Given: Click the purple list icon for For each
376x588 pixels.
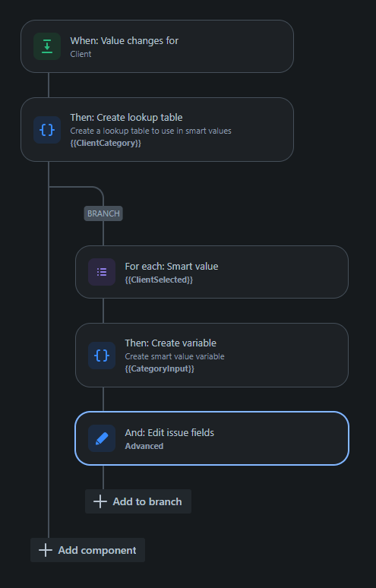Looking at the screenshot, I should pyautogui.click(x=102, y=272).
